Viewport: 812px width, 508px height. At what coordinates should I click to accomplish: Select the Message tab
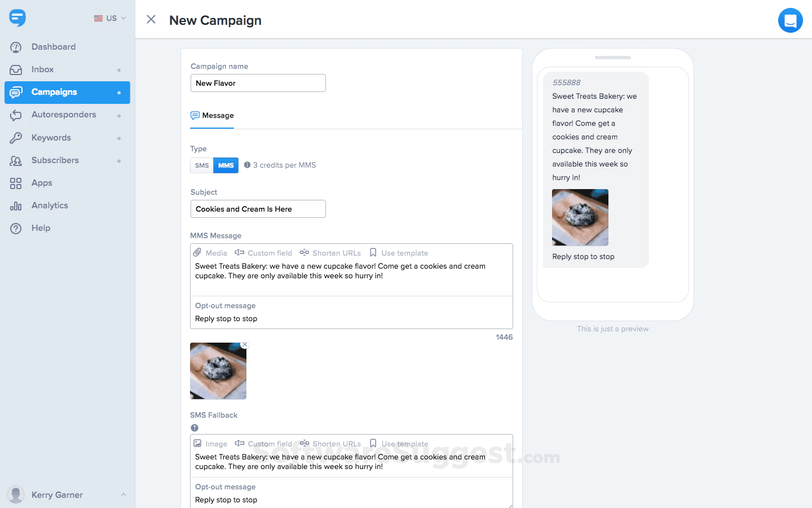(x=212, y=116)
